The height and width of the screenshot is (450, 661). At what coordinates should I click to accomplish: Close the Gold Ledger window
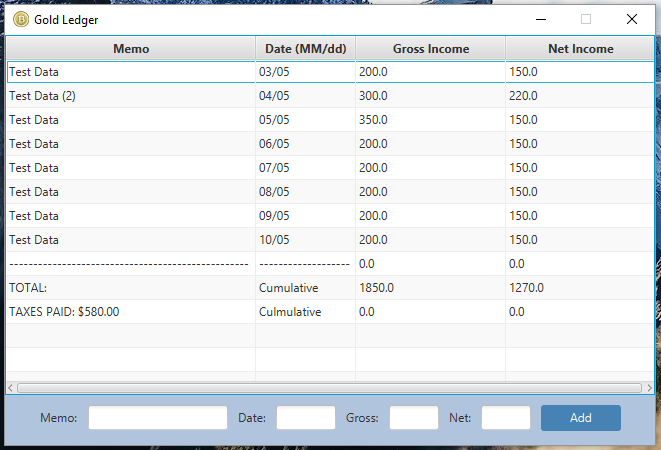click(x=631, y=19)
